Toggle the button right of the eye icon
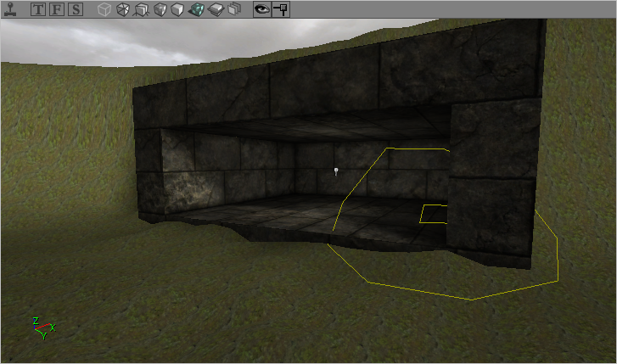617x364 pixels. coord(280,10)
